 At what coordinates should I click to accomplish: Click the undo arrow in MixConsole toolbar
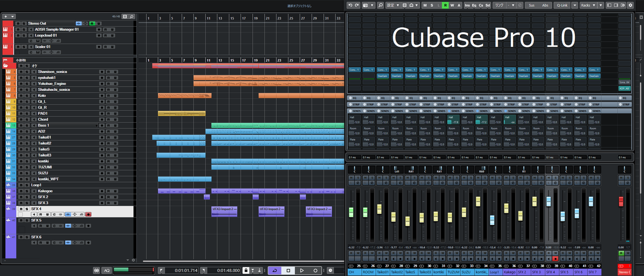click(350, 5)
